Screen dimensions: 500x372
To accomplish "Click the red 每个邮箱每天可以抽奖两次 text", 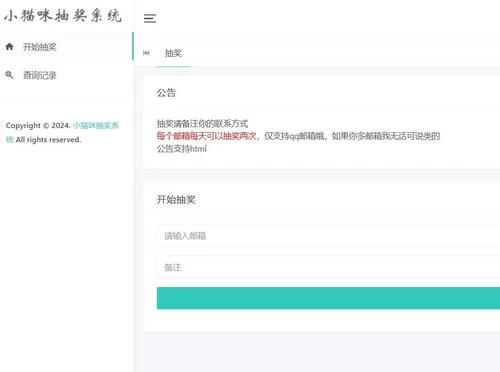I will [206, 136].
